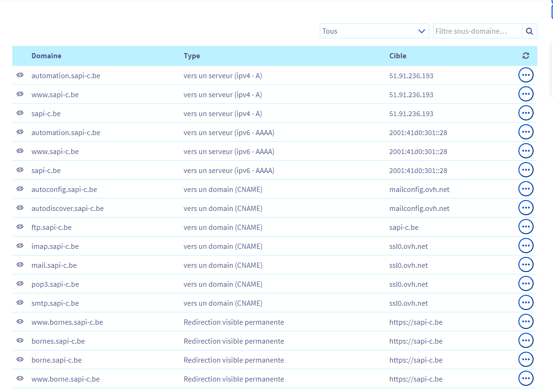The width and height of the screenshot is (553, 392).
Task: Select the first automation.sapi-c.be ipv4 row
Action: tap(275, 75)
